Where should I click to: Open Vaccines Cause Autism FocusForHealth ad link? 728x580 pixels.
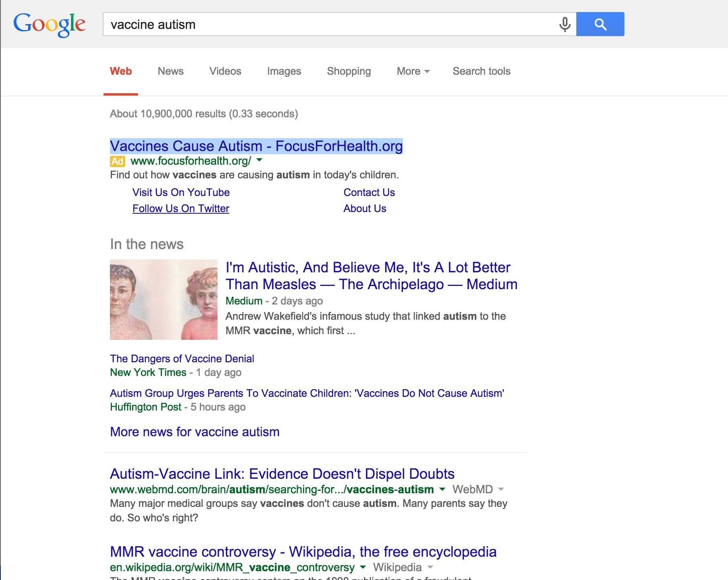pyautogui.click(x=256, y=146)
